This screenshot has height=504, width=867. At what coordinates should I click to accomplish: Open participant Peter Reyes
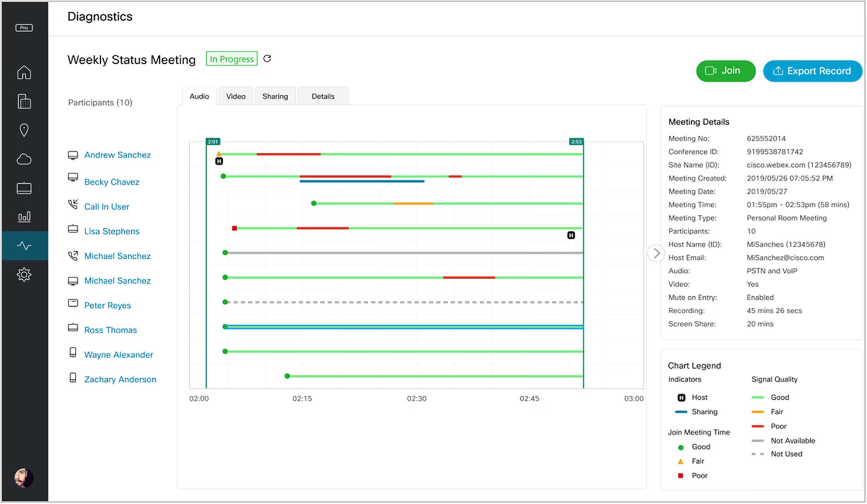(x=108, y=306)
